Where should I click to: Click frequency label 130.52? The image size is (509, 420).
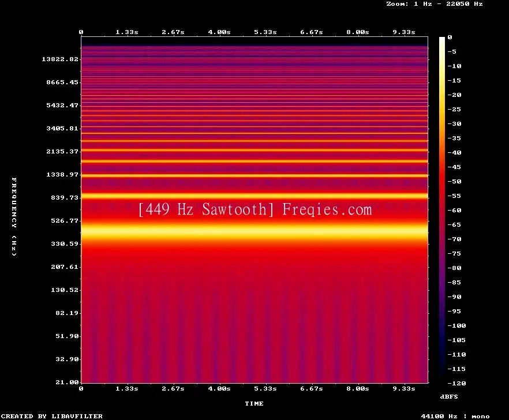pyautogui.click(x=65, y=290)
